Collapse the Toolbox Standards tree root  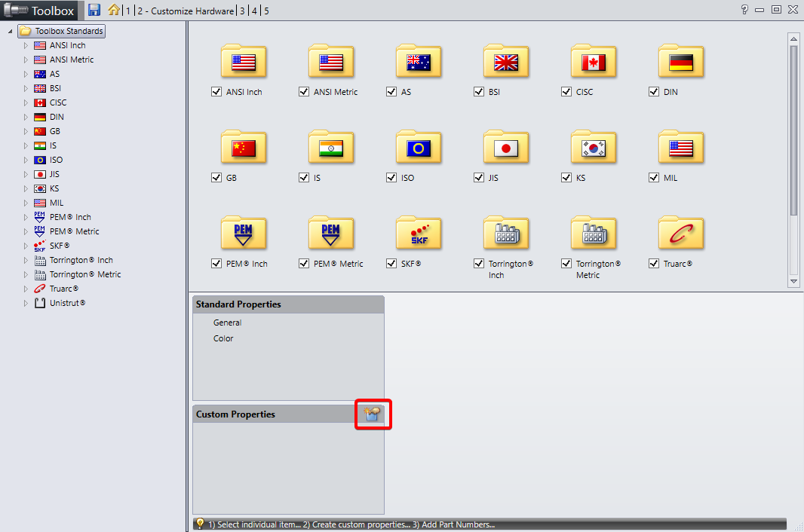click(x=11, y=31)
